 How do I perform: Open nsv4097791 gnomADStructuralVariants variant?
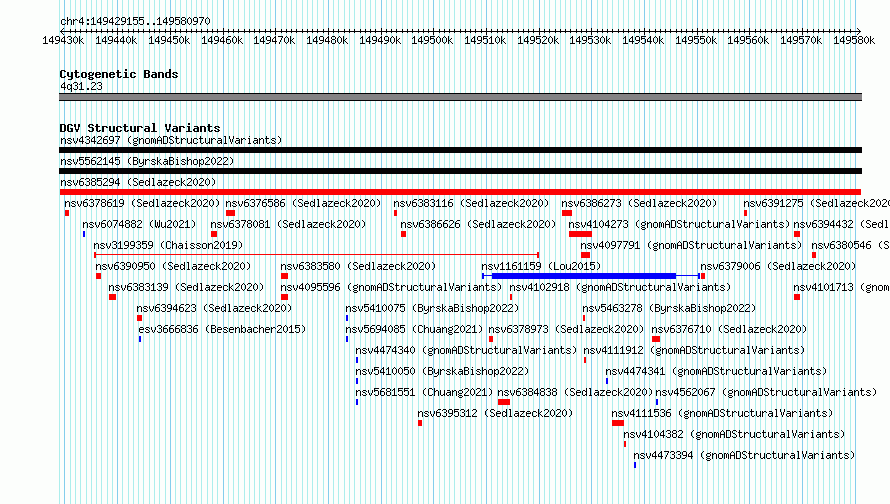click(691, 245)
